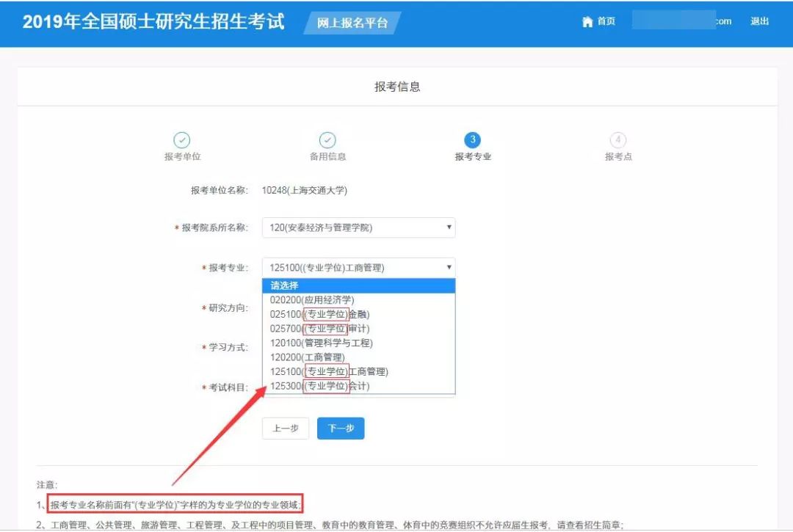Open the 报考院系所名称 dropdown
The height and width of the screenshot is (532, 793).
[358, 227]
